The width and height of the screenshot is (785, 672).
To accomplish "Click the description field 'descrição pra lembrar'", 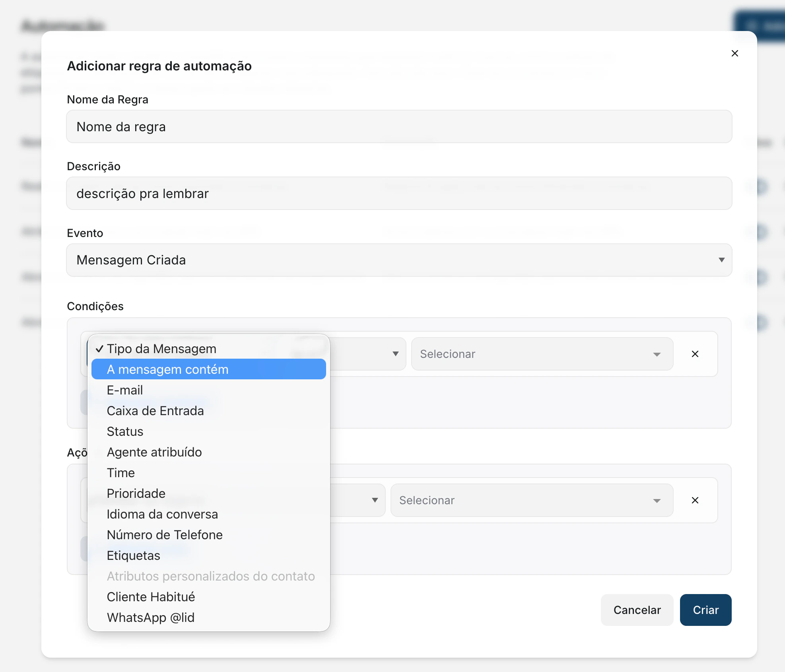I will pyautogui.click(x=399, y=193).
